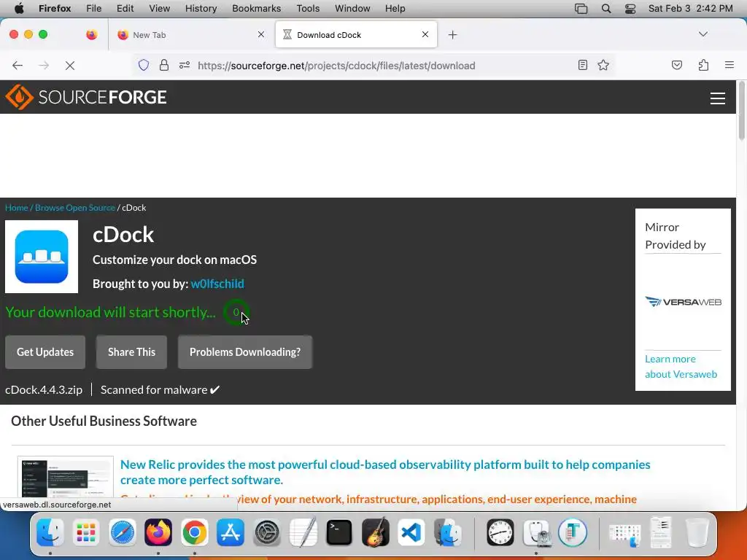This screenshot has width=747, height=560.
Task: Open the History menu
Action: click(201, 9)
